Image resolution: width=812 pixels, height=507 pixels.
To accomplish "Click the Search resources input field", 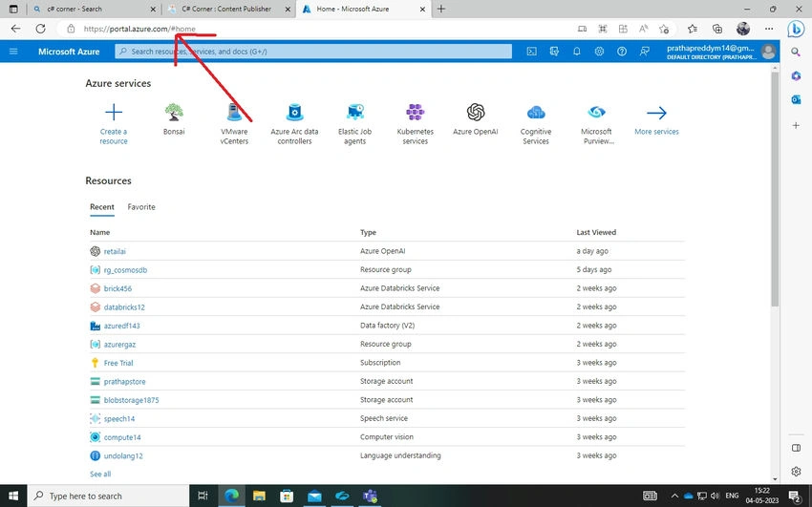I will click(312, 52).
